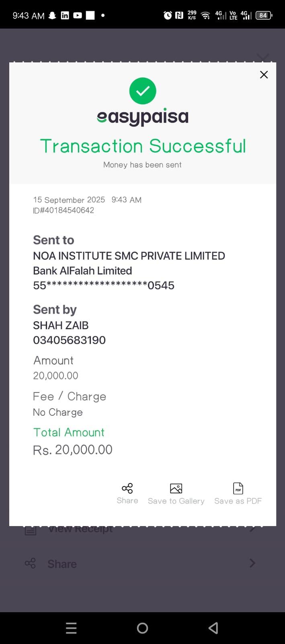Tap the green success checkmark icon
This screenshot has height=644, width=285.
[x=143, y=91]
